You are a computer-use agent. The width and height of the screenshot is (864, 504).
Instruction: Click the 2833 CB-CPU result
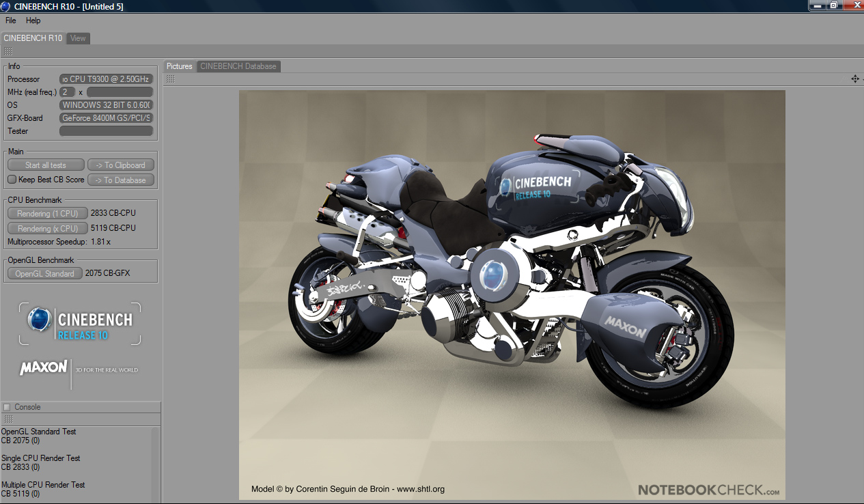(x=113, y=213)
